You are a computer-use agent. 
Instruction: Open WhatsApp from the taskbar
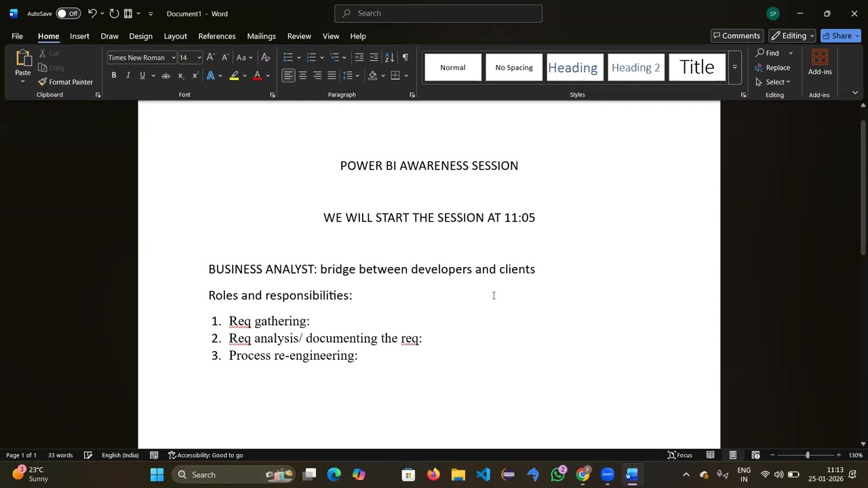click(558, 474)
